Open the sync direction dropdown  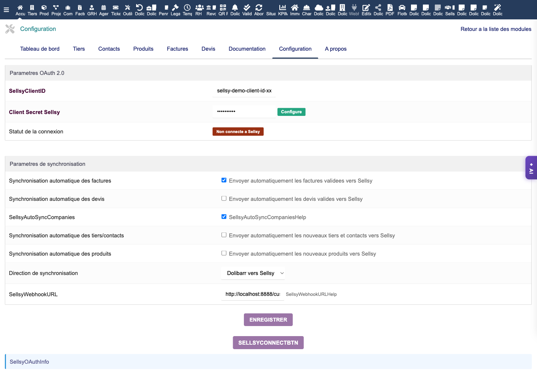point(253,273)
